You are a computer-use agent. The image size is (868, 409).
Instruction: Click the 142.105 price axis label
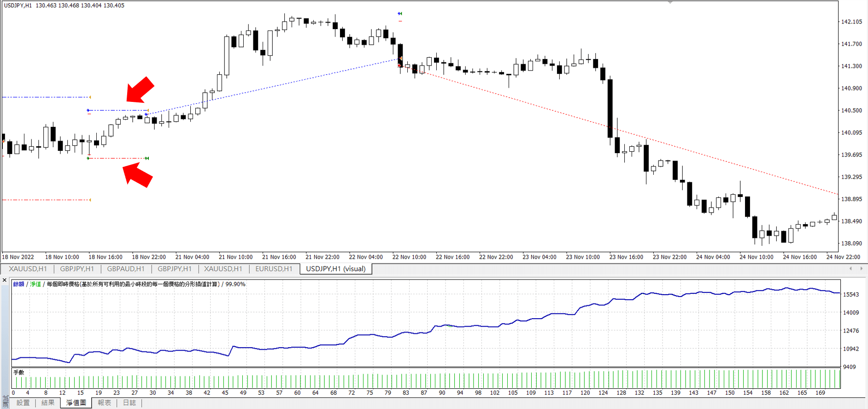(851, 22)
